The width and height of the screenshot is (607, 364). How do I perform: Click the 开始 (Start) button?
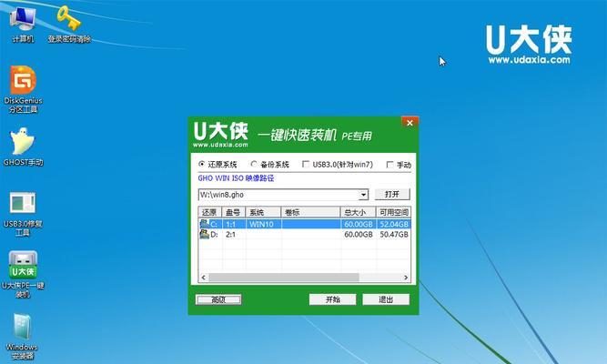tap(332, 299)
